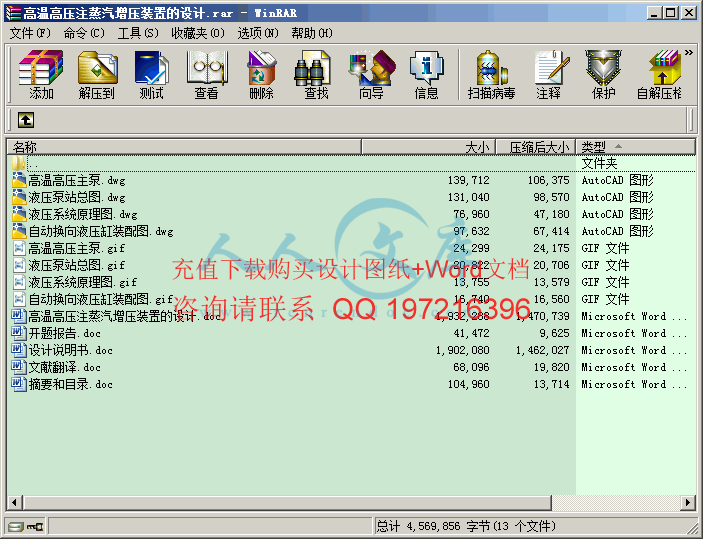This screenshot has height=539, width=703.
Task: Click the 文件夹 type cell
Action: (599, 163)
